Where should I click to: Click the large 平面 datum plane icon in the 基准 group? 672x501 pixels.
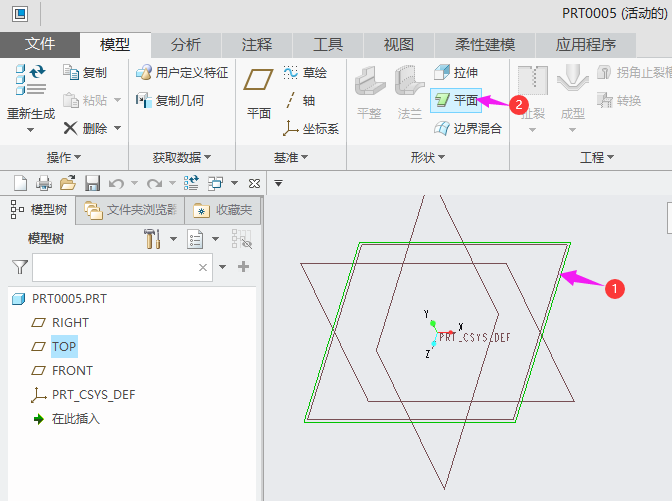259,92
